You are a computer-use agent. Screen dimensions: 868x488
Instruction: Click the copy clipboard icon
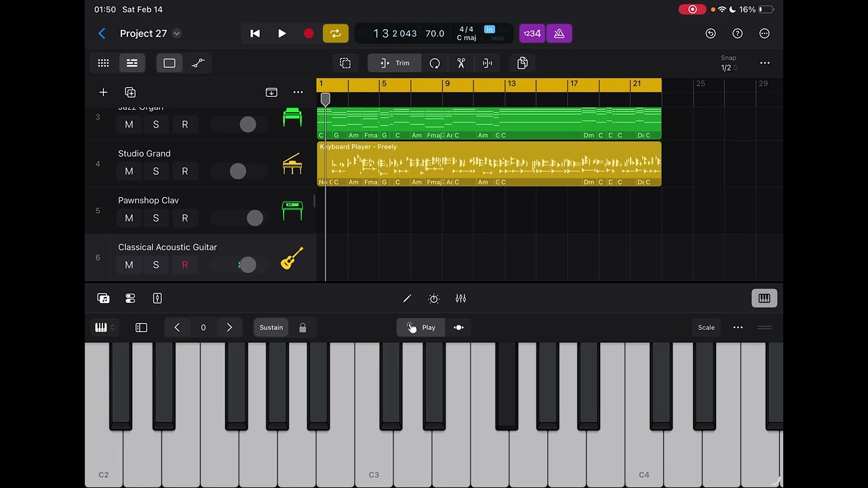point(522,63)
